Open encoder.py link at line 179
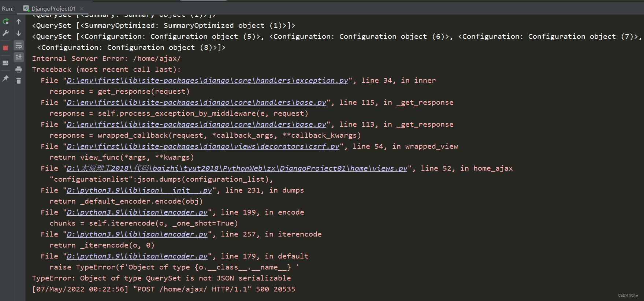The width and height of the screenshot is (644, 301). click(x=137, y=256)
